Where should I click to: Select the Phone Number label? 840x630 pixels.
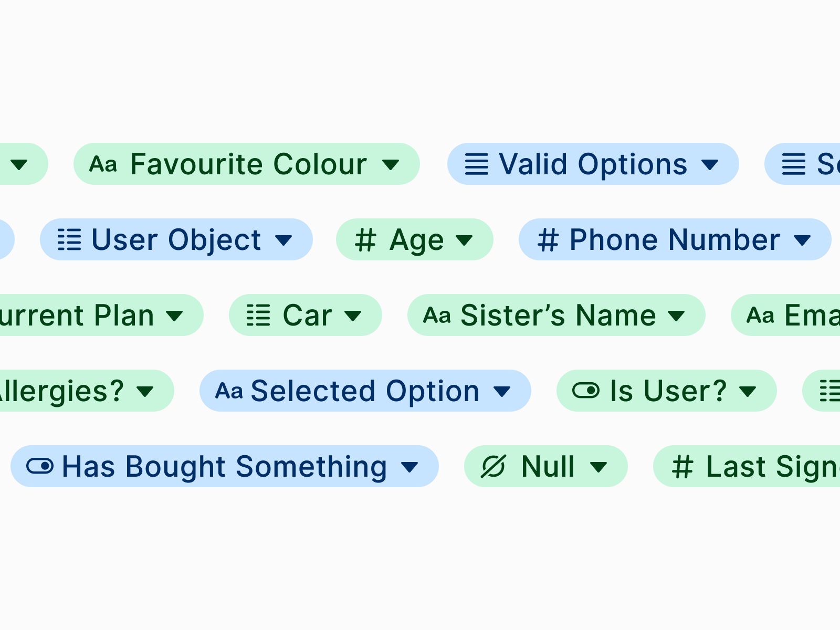coord(675,240)
